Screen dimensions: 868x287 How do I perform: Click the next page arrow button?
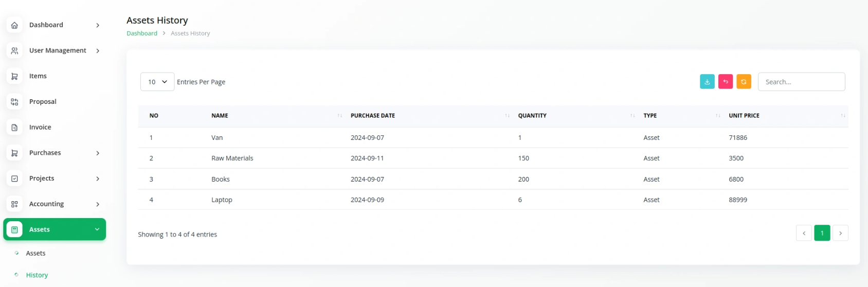point(840,233)
